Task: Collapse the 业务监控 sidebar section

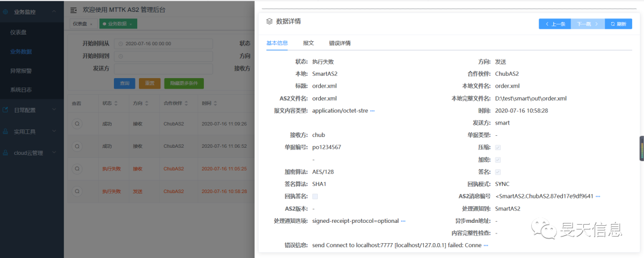Action: point(54,12)
